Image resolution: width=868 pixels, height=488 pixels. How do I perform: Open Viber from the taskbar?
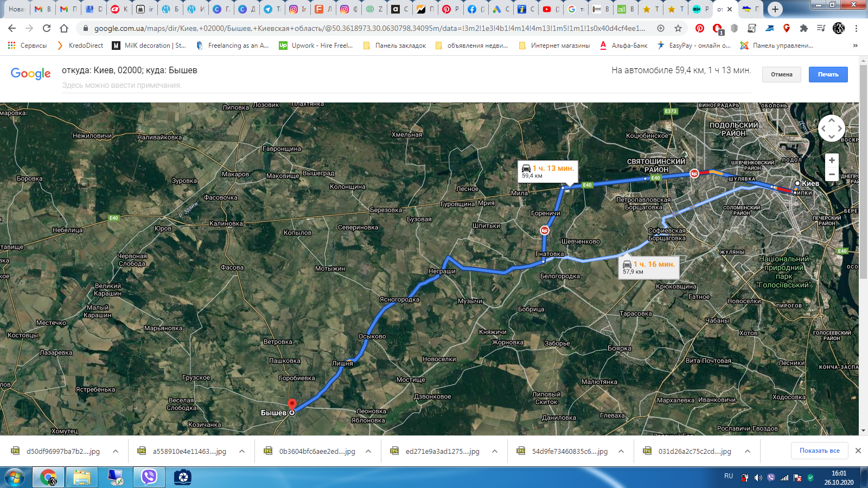(x=149, y=477)
